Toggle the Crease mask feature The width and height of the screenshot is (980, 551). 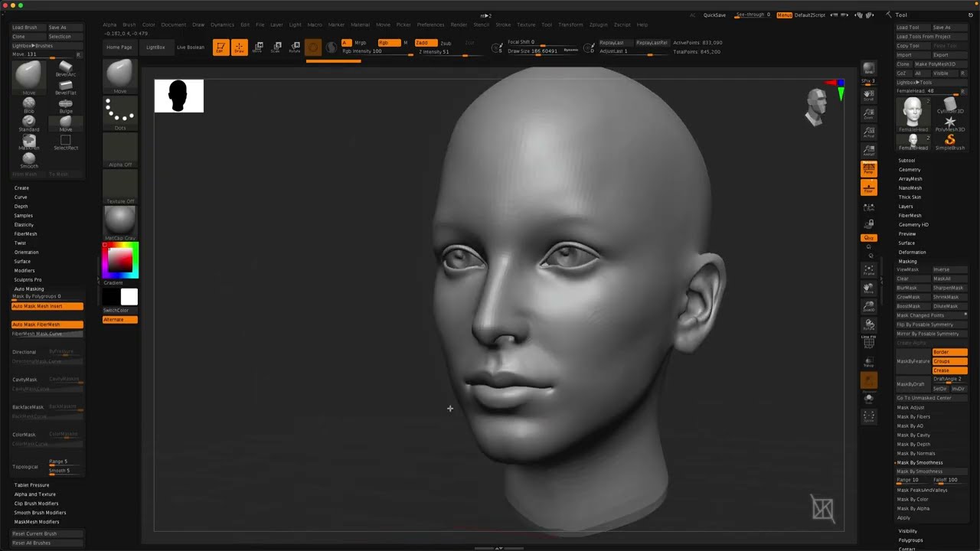point(949,370)
